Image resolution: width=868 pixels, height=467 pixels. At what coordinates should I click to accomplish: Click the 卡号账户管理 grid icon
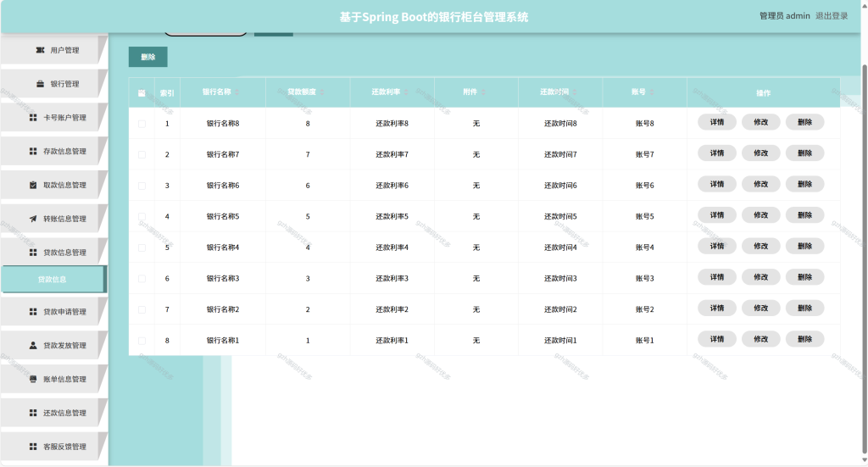point(33,118)
